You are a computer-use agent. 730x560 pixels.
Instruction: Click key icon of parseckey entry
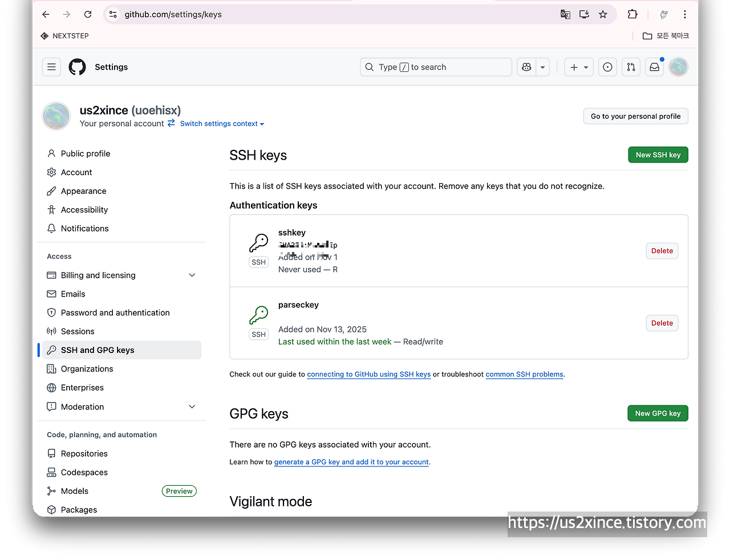(x=258, y=315)
